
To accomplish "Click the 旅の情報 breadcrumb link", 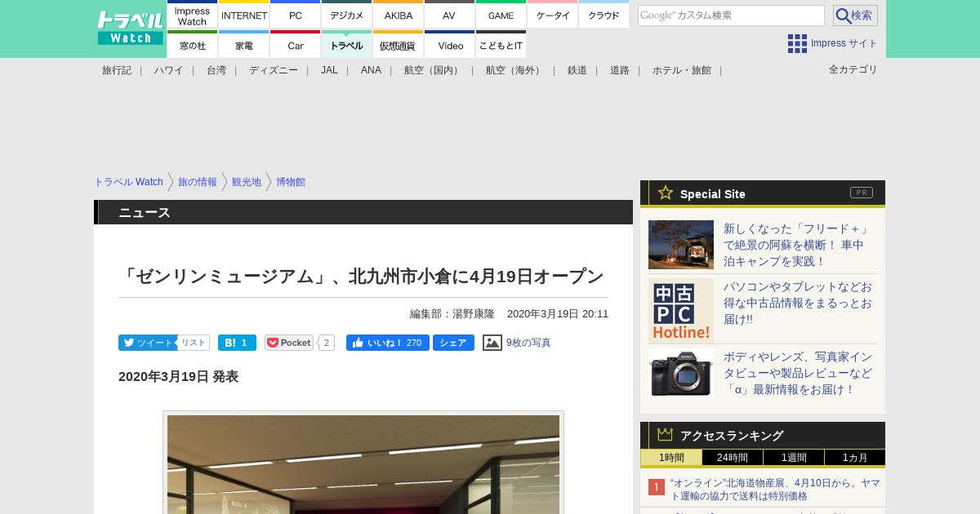I will (198, 182).
